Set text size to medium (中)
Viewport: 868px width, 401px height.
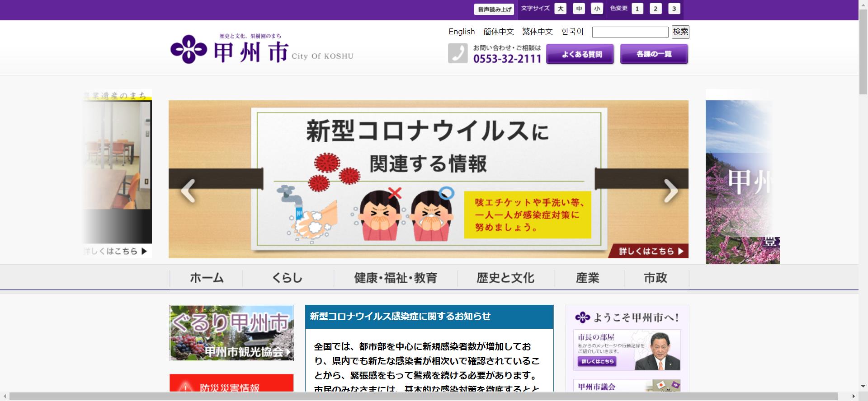coord(579,9)
